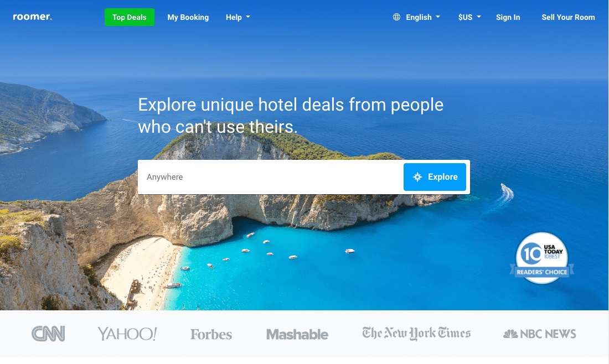The height and width of the screenshot is (364, 609).
Task: Expand the Help dropdown menu
Action: click(238, 17)
